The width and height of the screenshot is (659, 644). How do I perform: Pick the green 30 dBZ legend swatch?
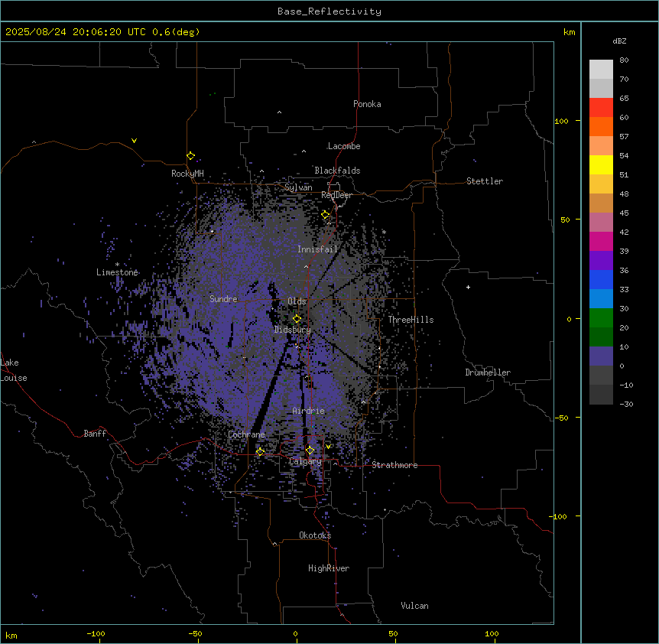[x=601, y=318]
